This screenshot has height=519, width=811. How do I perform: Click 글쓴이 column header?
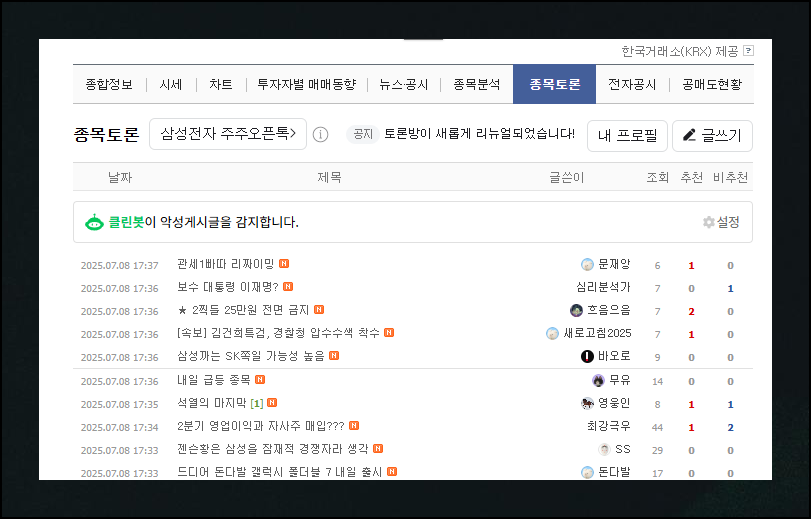point(567,177)
